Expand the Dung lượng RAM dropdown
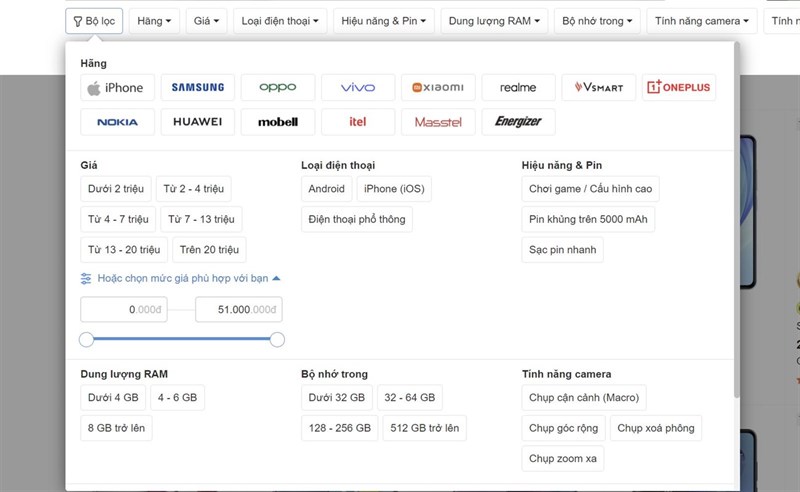Screen dimensions: 800x492 (494, 21)
